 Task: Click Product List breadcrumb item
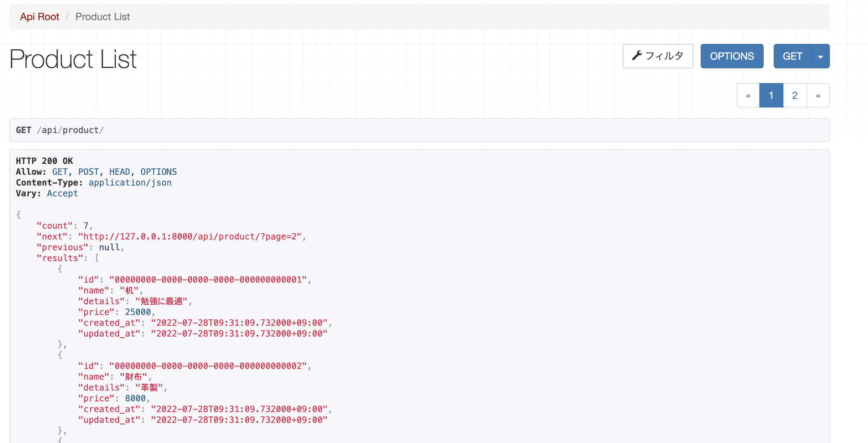coord(103,17)
